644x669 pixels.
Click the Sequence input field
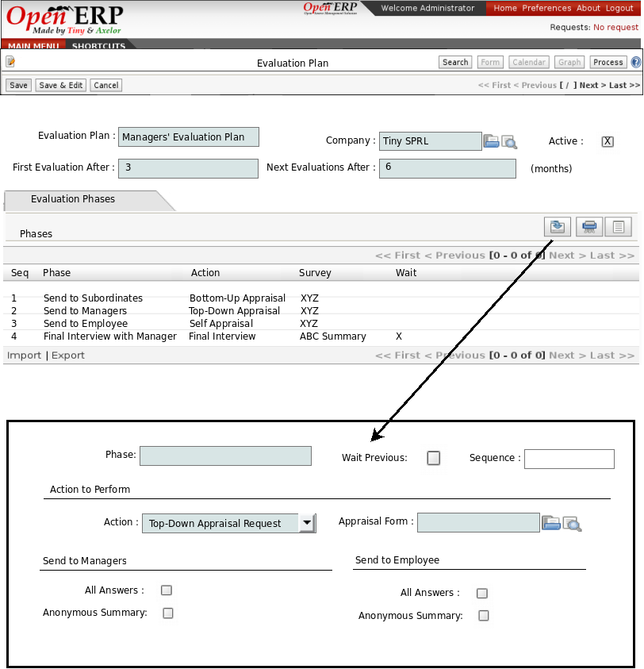[569, 459]
